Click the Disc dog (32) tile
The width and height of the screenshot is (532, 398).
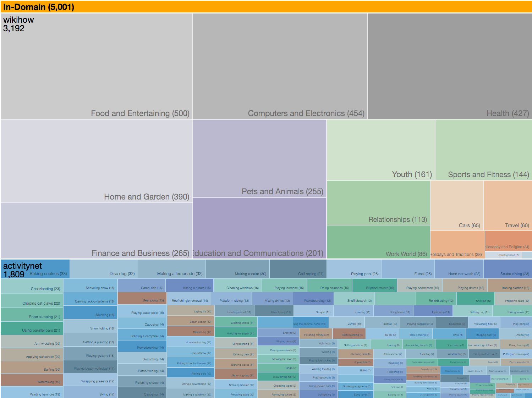point(104,269)
